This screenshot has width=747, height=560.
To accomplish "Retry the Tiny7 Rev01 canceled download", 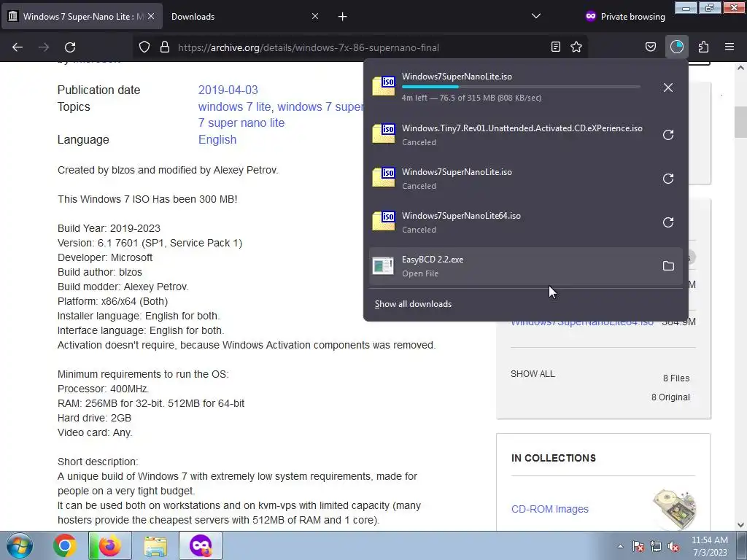I will coord(668,135).
